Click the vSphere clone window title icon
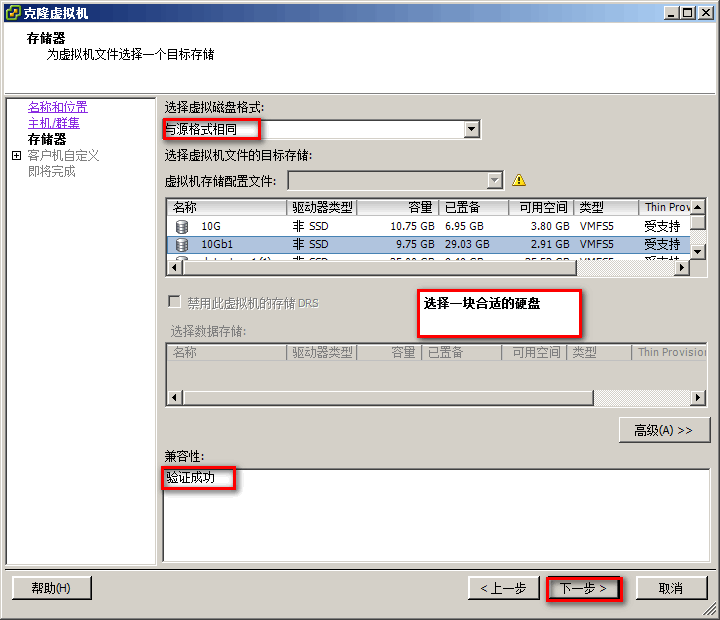This screenshot has height=620, width=720. (13, 12)
